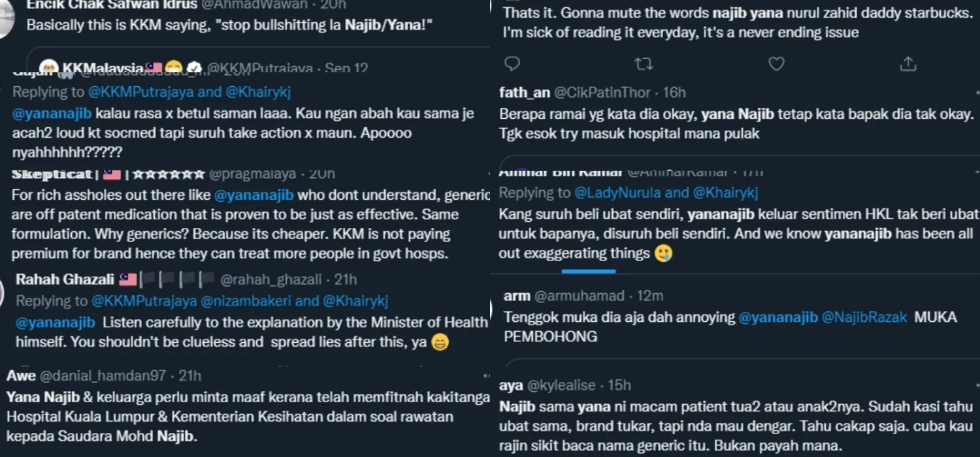Retweet the 'Gonna mute the words' tweet
Image resolution: width=980 pixels, height=457 pixels.
tap(644, 63)
